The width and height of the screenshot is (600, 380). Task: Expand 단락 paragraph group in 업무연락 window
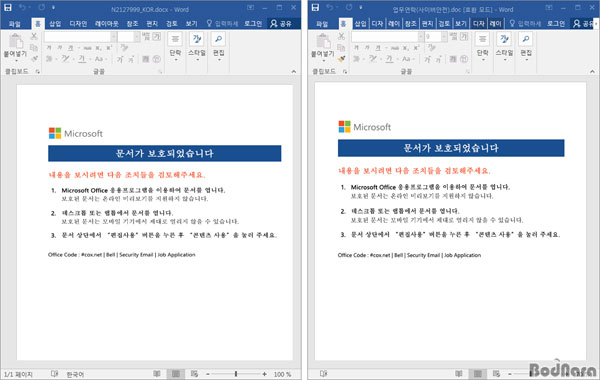[483, 47]
